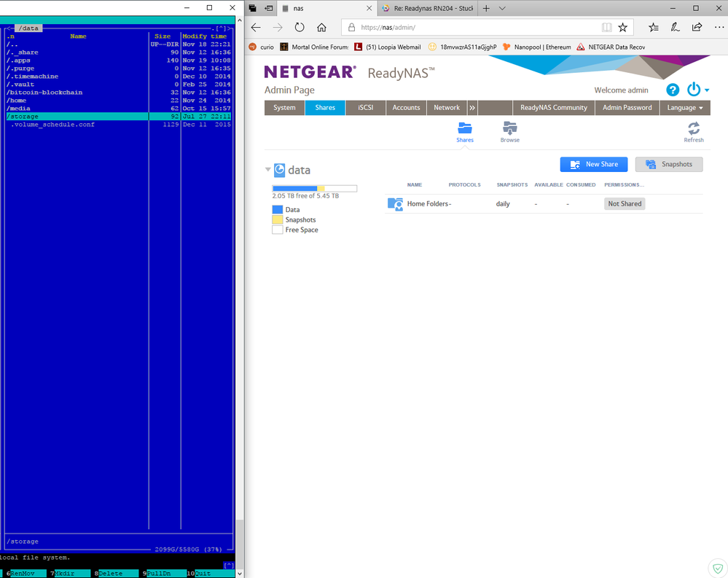Collapse the data volume triangle
Viewport: 728px width, 578px height.
point(268,169)
